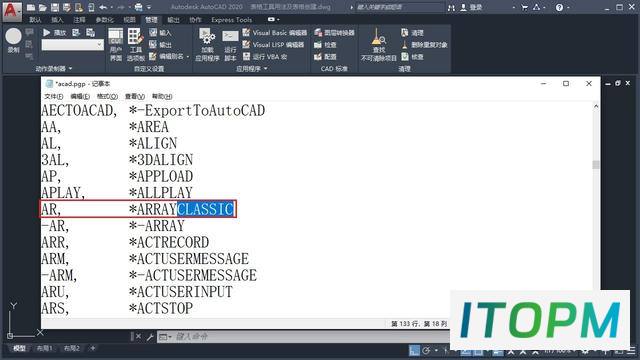Expand the Applications panel title arrow
The image size is (640, 360).
[x=266, y=69]
